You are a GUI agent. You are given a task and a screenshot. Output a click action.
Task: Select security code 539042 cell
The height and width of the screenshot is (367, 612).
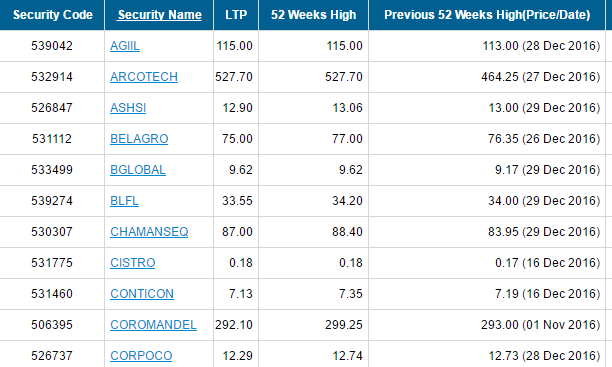pyautogui.click(x=52, y=46)
